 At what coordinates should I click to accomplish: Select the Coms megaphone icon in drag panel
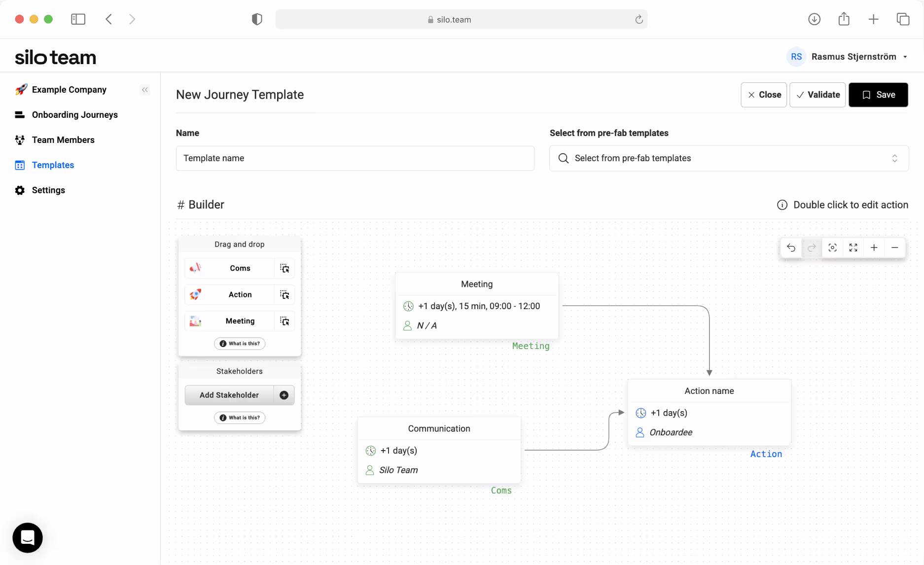tap(195, 268)
